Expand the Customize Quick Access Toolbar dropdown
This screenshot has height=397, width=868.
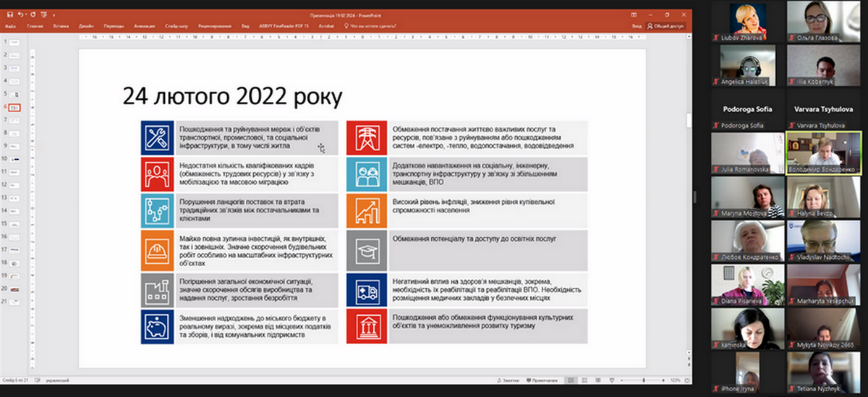54,14
